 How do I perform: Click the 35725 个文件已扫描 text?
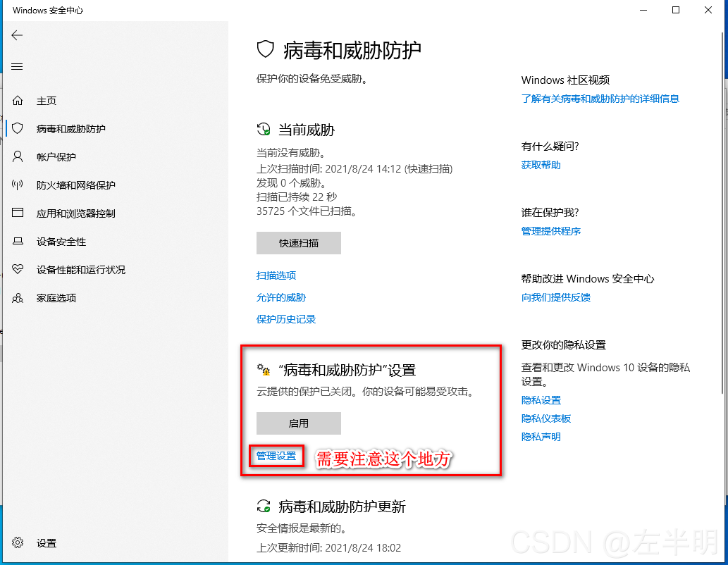(x=307, y=211)
